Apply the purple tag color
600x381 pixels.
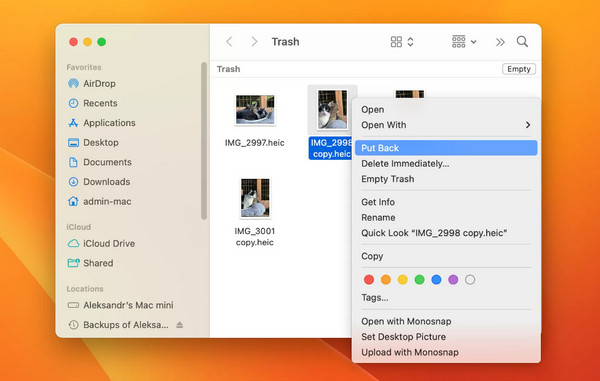(453, 280)
